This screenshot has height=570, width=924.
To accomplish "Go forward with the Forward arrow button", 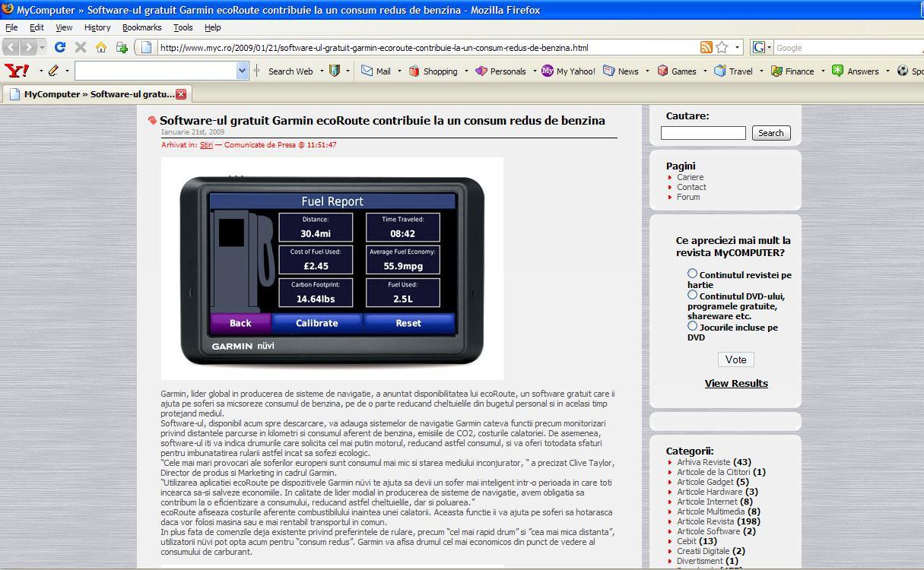I will (x=28, y=47).
